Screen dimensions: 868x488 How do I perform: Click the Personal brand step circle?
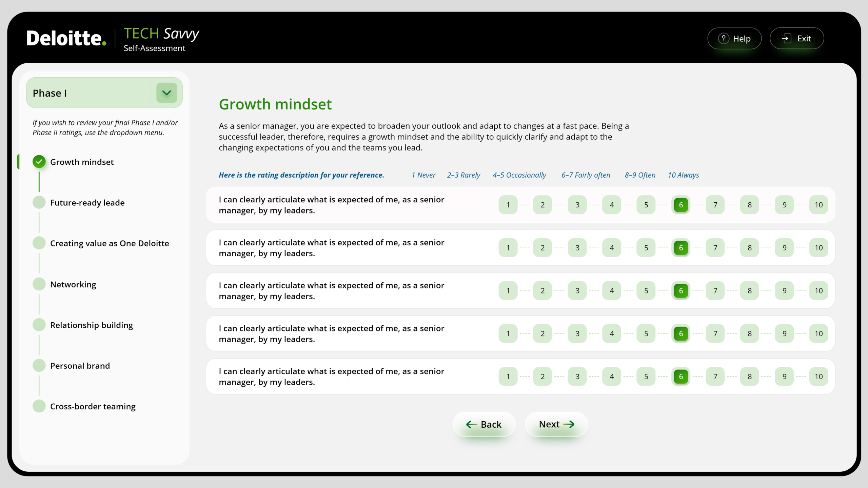39,365
